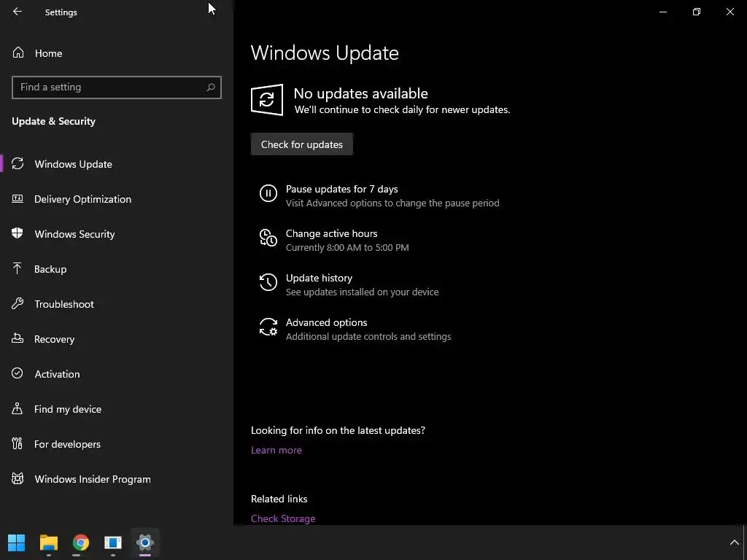747x560 pixels.
Task: Click the Recovery icon in sidebar
Action: tap(18, 338)
